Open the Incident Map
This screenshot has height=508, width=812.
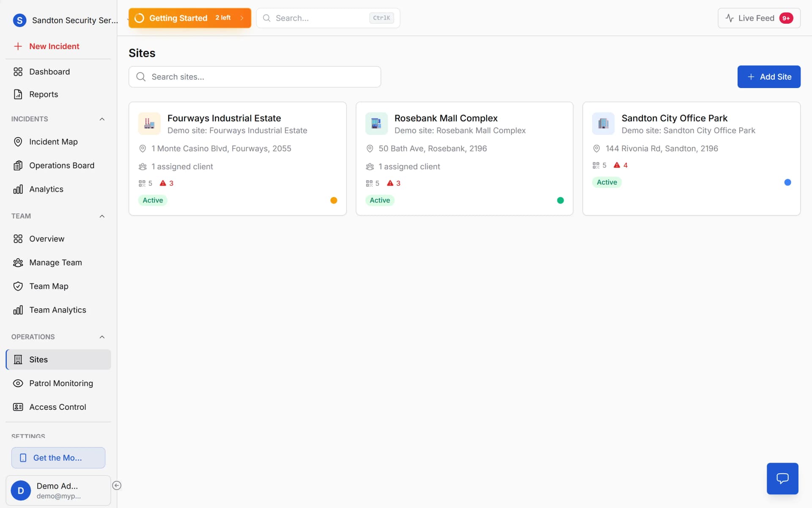point(53,141)
